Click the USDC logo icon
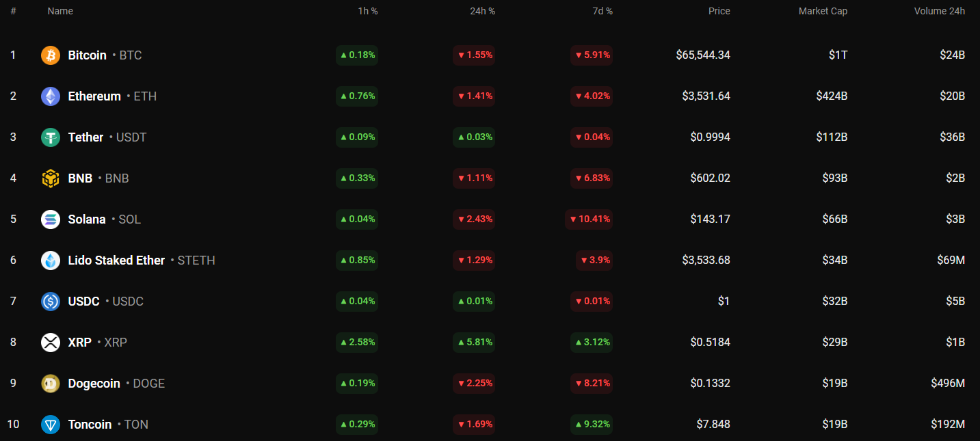The height and width of the screenshot is (441, 980). pyautogui.click(x=51, y=302)
